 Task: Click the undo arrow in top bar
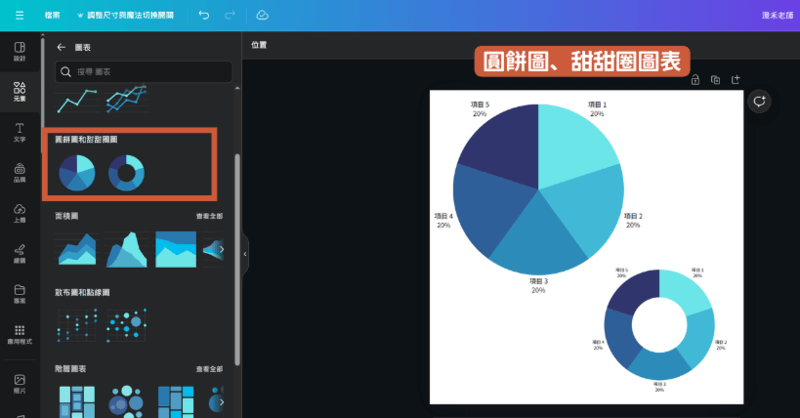[204, 16]
